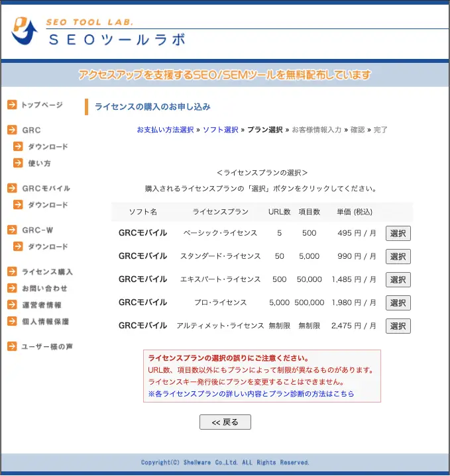Click the 1,980 円 / 月 price cell

coord(354,303)
